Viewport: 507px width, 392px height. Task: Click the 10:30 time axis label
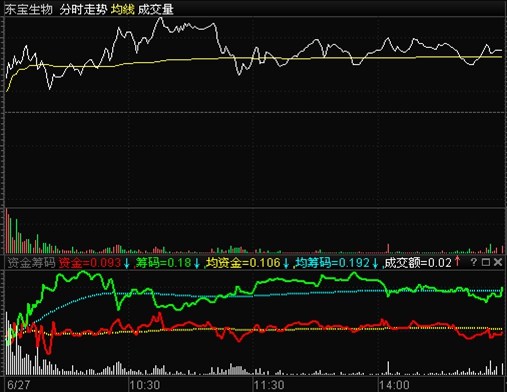point(145,385)
